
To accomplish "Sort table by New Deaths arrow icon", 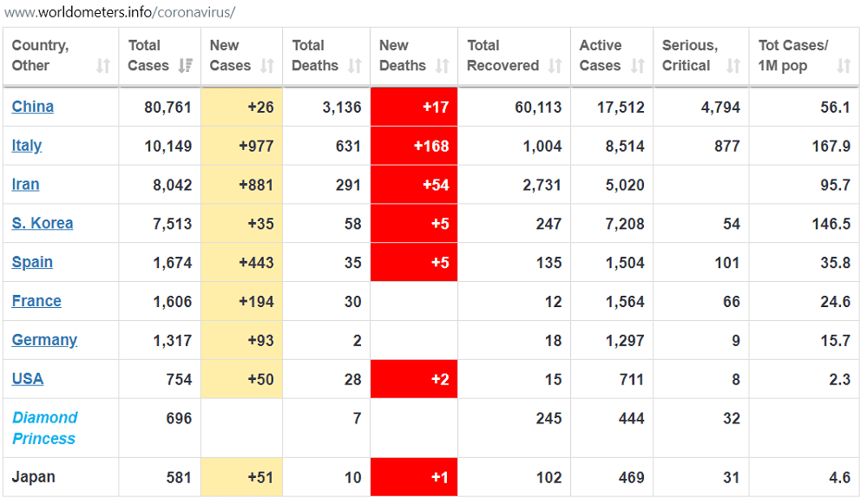I will click(443, 66).
